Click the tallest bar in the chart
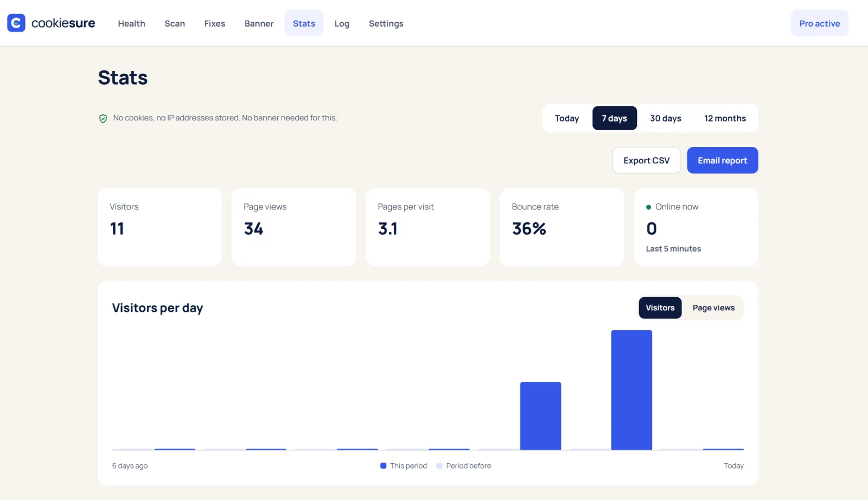Image resolution: width=868 pixels, height=500 pixels. 631,390
